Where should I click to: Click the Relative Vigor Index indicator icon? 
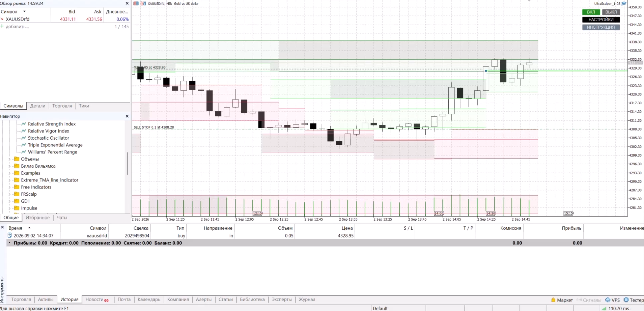coord(24,131)
